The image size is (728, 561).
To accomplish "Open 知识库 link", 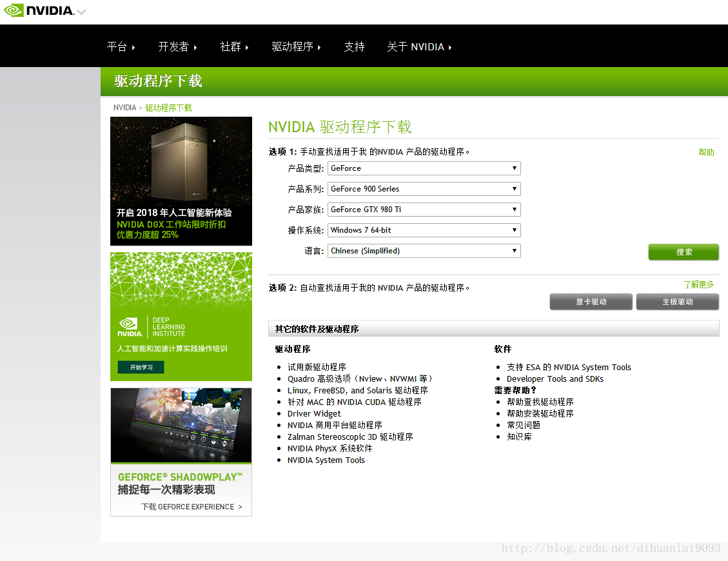I will coord(519,437).
